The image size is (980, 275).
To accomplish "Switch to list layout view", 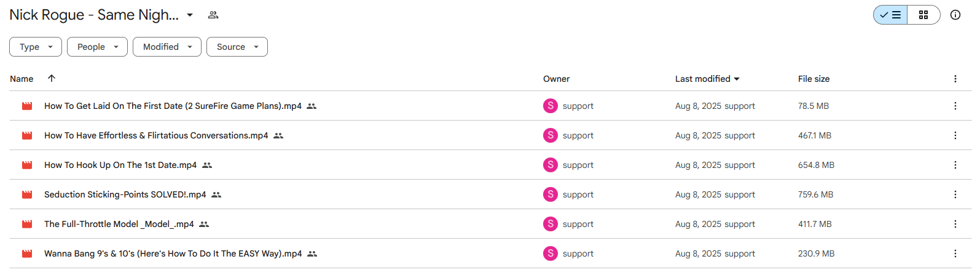I will click(890, 15).
